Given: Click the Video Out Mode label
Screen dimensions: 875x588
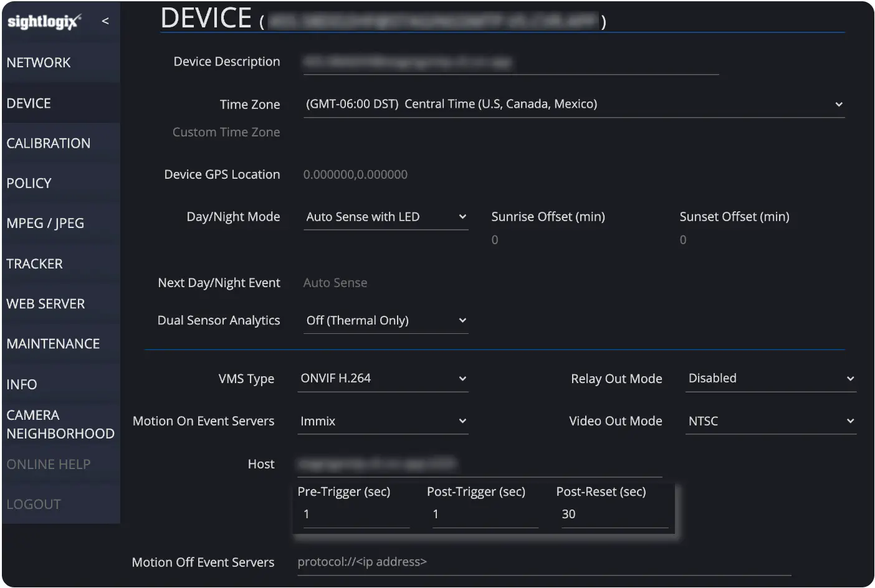Looking at the screenshot, I should click(x=616, y=421).
